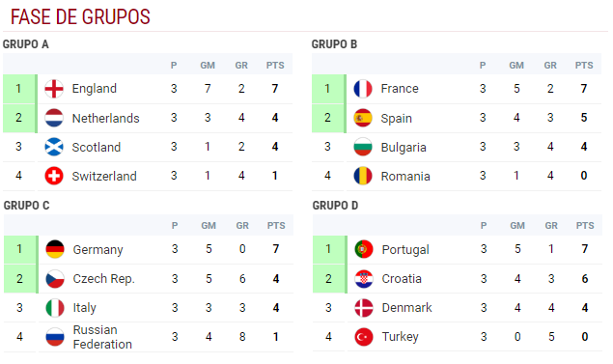Select the Italy team name
This screenshot has height=364, width=613.
click(84, 308)
